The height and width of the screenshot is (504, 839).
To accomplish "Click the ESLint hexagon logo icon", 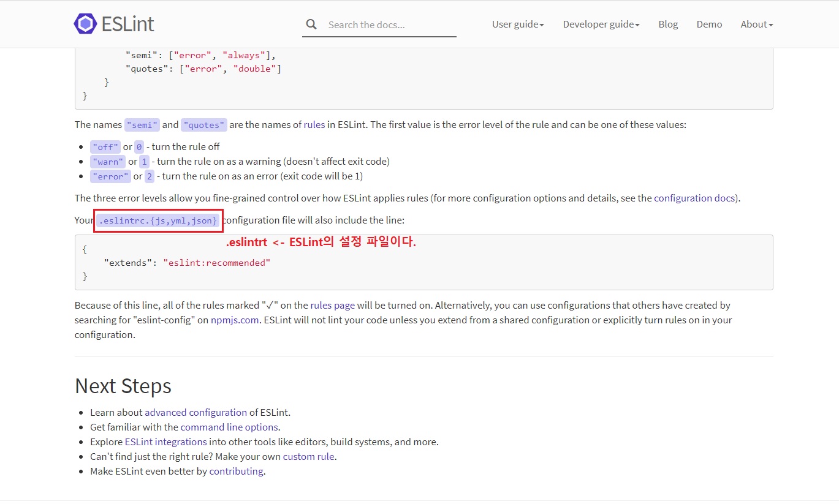I will point(85,24).
